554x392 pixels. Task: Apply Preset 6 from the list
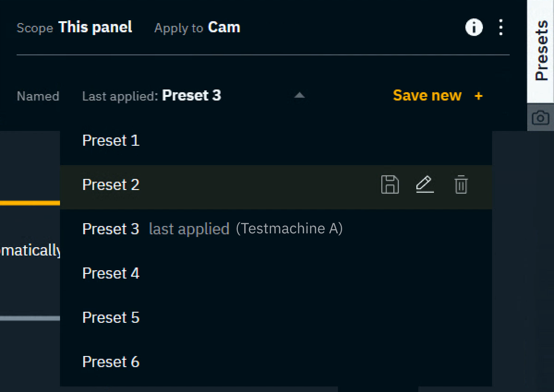pyautogui.click(x=111, y=362)
